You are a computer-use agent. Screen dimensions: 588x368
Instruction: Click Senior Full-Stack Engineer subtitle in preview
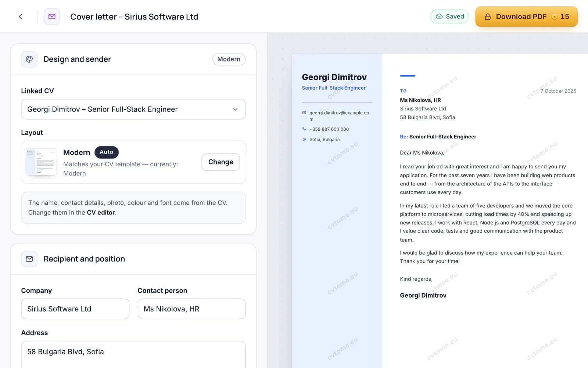point(334,88)
